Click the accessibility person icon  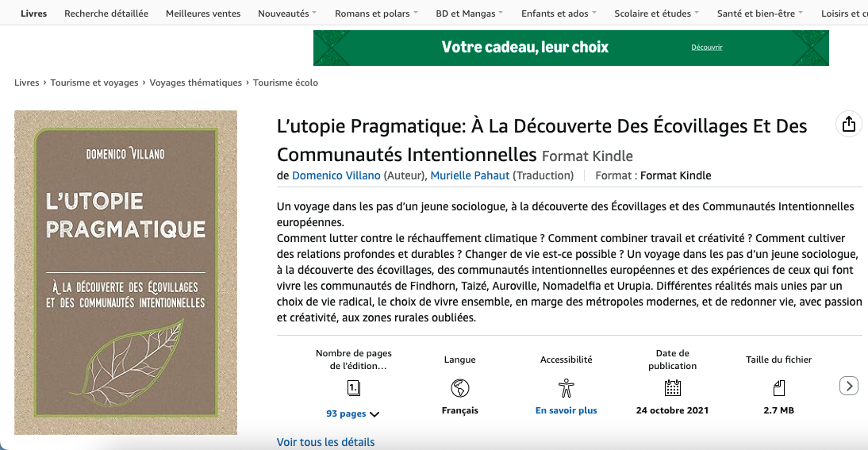(566, 388)
